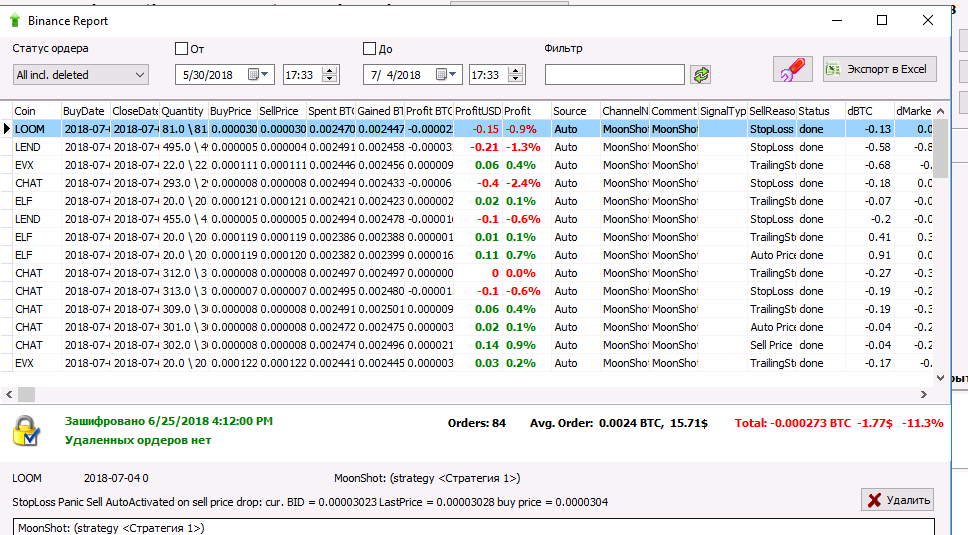This screenshot has width=968, height=535.
Task: Click the До time spinner arrows
Action: point(517,74)
